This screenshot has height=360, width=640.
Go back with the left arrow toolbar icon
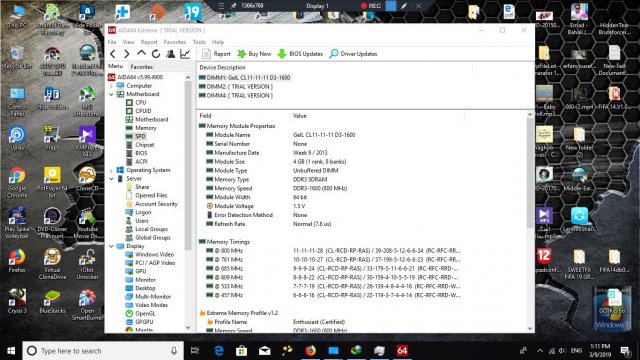[x=113, y=54]
